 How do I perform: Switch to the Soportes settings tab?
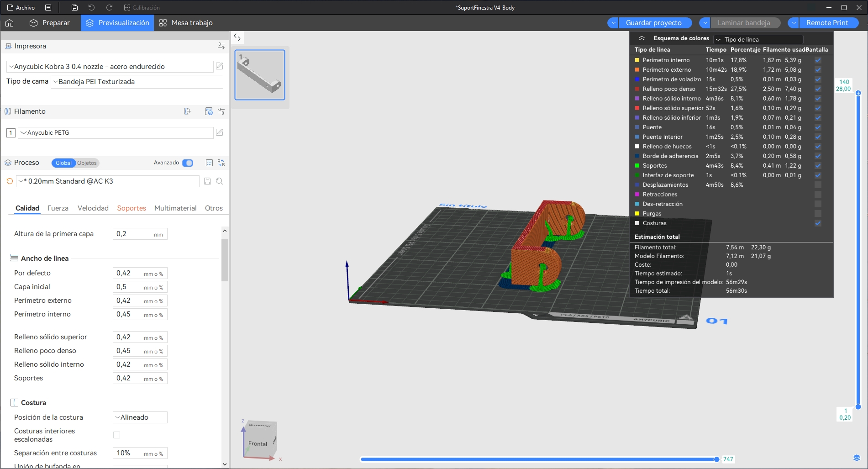tap(132, 208)
